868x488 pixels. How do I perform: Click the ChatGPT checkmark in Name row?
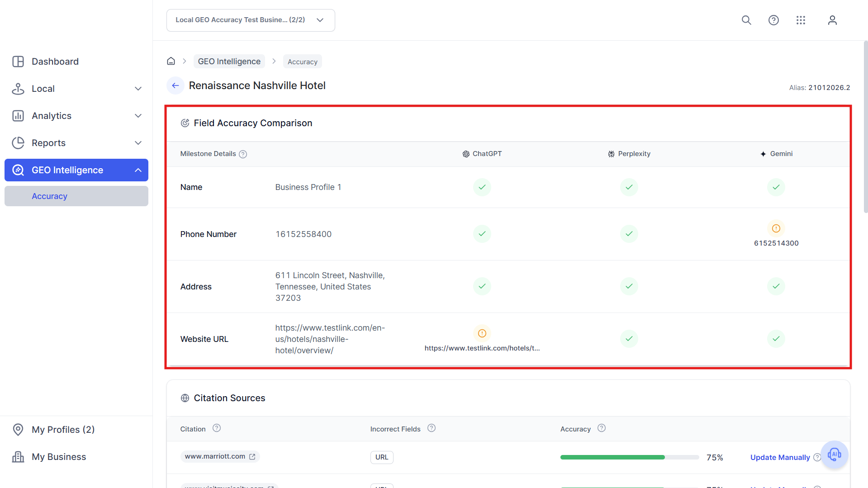(482, 187)
